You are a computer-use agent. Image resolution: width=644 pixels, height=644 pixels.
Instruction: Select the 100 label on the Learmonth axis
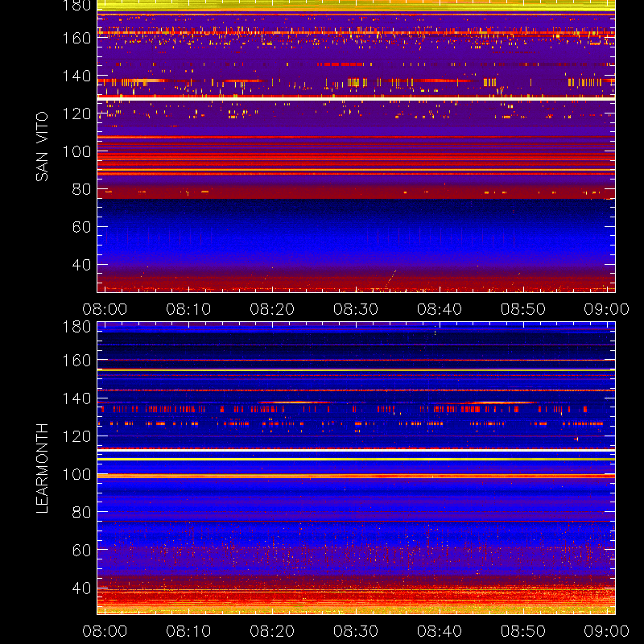tap(76, 474)
